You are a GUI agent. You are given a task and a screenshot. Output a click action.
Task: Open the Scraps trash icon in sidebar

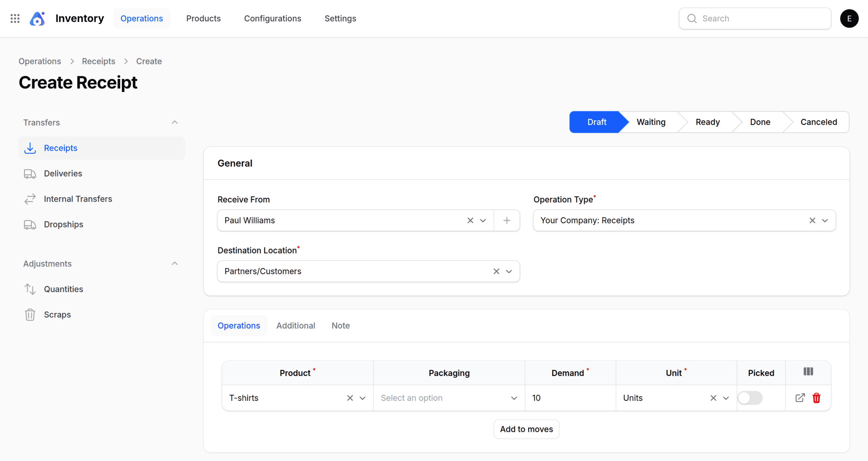[30, 314]
